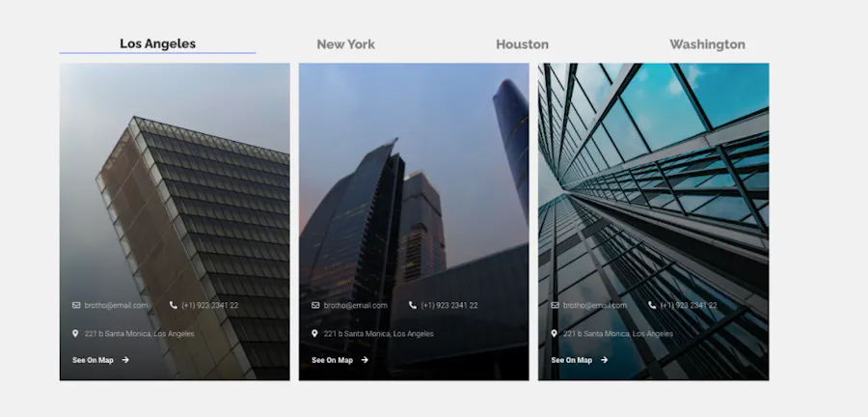This screenshot has height=417, width=868.
Task: Click the dusk skyscrapers photo
Action: coord(414,221)
